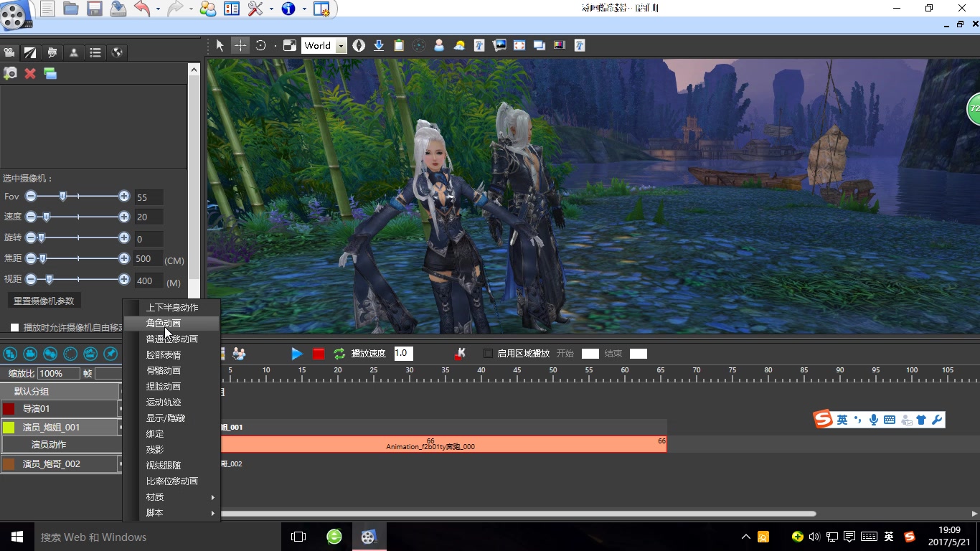980x551 pixels.
Task: Play the timeline with blue play button
Action: (x=297, y=354)
